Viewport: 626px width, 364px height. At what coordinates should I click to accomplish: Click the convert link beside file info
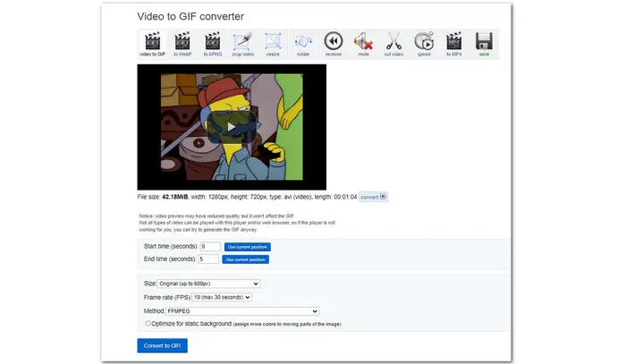373,197
